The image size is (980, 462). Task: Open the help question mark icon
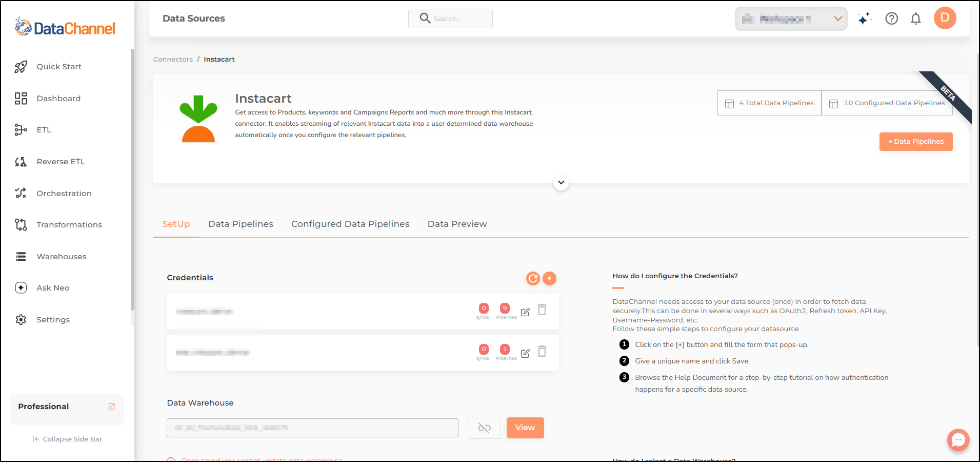pyautogui.click(x=892, y=18)
